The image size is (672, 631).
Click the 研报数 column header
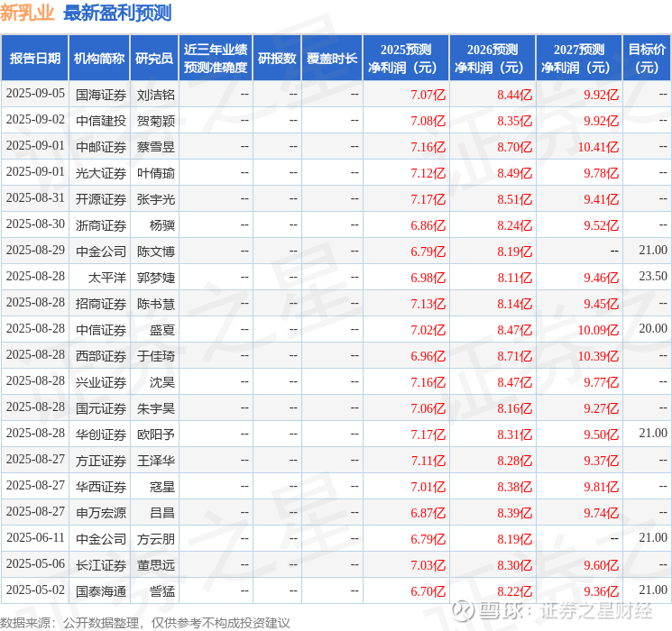[x=277, y=59]
